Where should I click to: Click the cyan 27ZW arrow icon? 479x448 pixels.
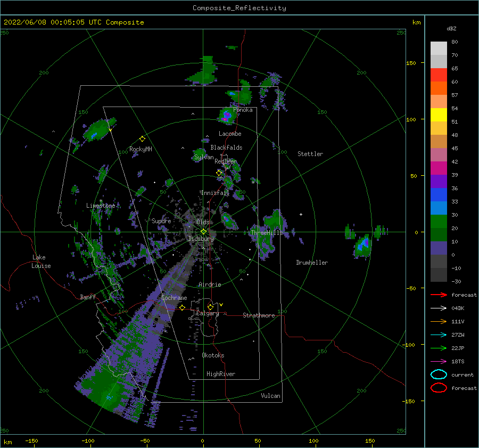pos(439,335)
